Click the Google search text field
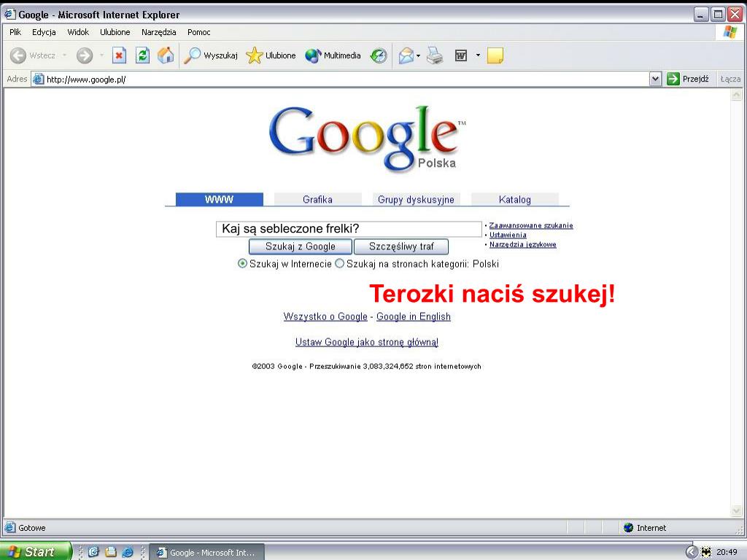The image size is (747, 560). 349,228
